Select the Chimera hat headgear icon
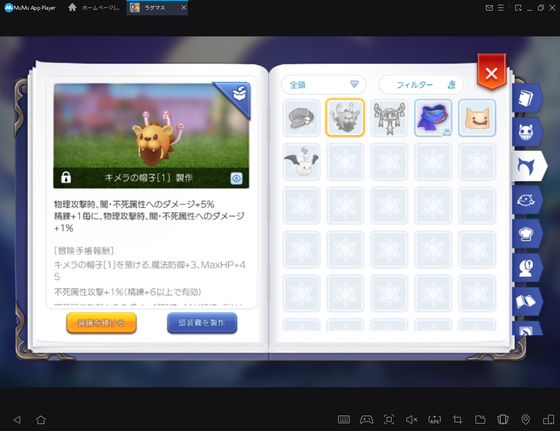Viewport: 560px width, 431px height. (x=345, y=118)
